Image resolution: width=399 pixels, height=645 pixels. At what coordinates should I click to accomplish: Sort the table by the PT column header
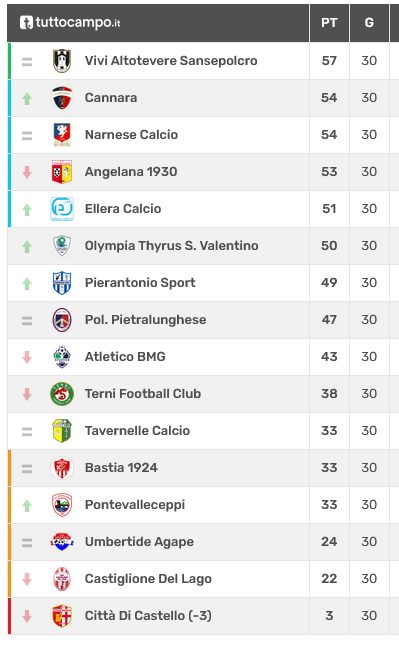[329, 23]
